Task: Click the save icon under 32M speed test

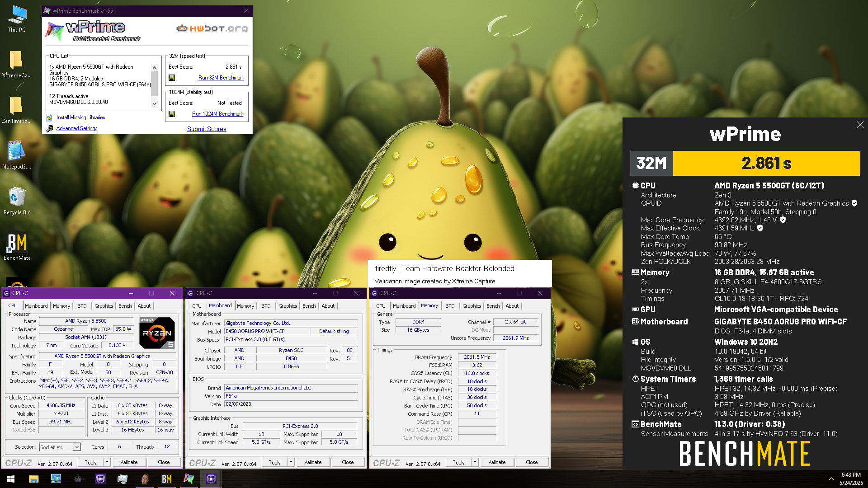Action: (x=172, y=78)
